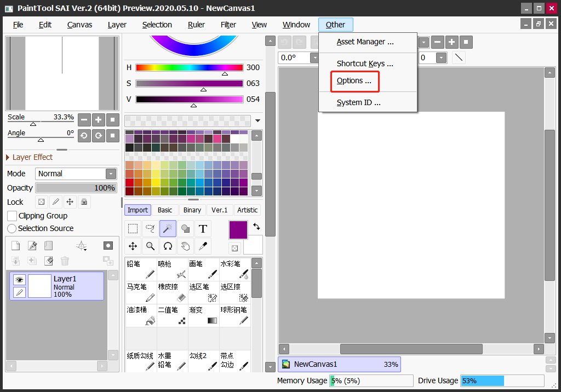Select the Rotate view tool
561x392 pixels.
168,246
